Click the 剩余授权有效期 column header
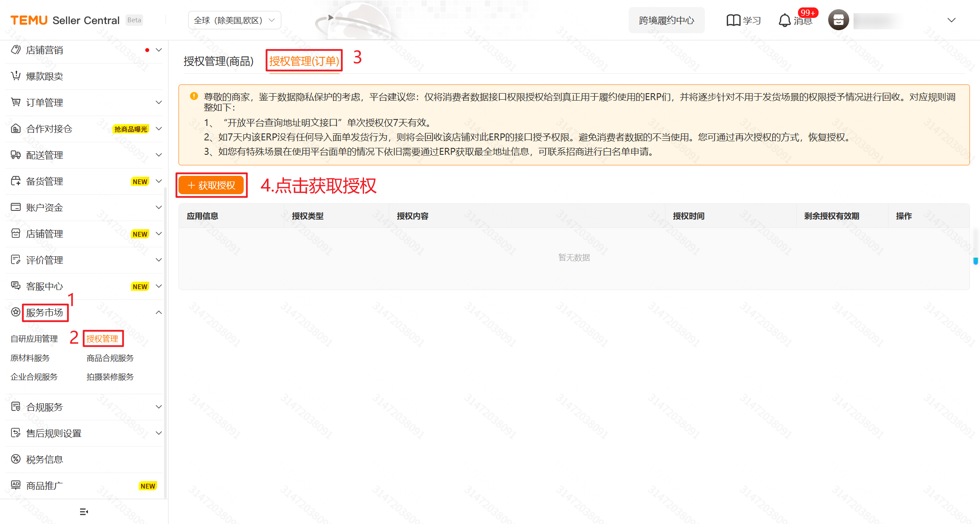This screenshot has width=980, height=524. tap(832, 216)
